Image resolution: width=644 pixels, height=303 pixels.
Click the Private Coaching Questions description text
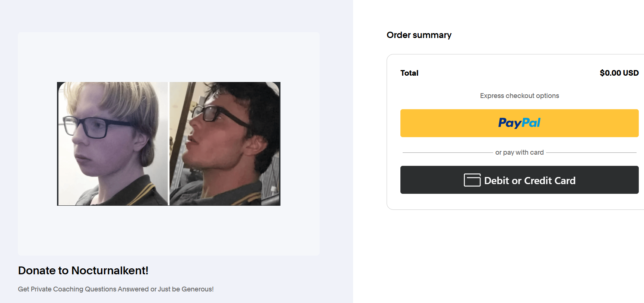coord(115,289)
